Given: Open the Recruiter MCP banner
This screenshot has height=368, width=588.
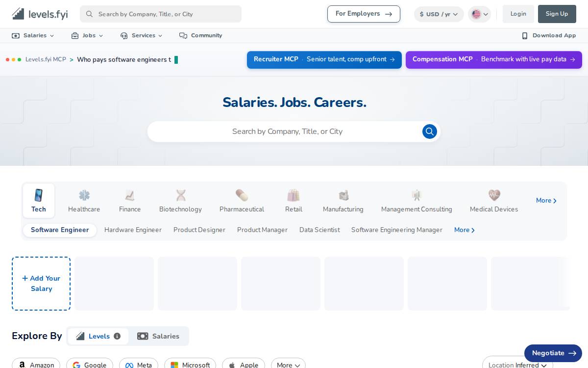Looking at the screenshot, I should 324,60.
